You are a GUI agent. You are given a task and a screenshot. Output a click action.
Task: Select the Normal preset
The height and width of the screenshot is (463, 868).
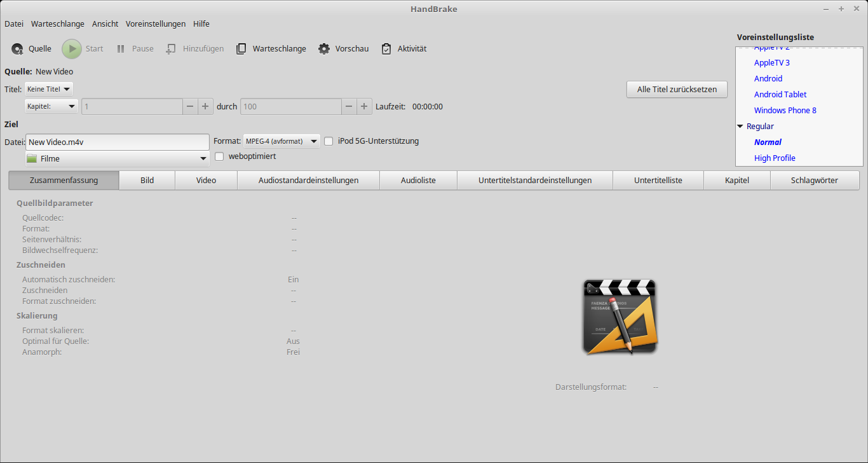coord(768,142)
